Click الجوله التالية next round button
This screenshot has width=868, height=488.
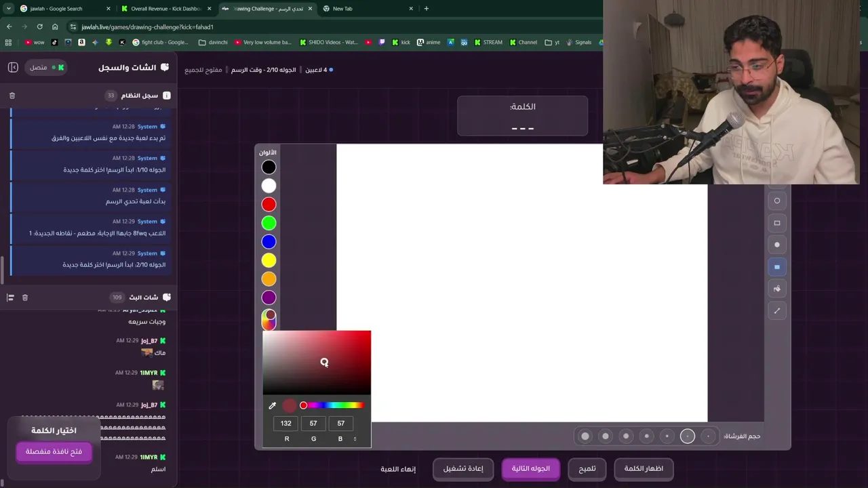point(531,468)
